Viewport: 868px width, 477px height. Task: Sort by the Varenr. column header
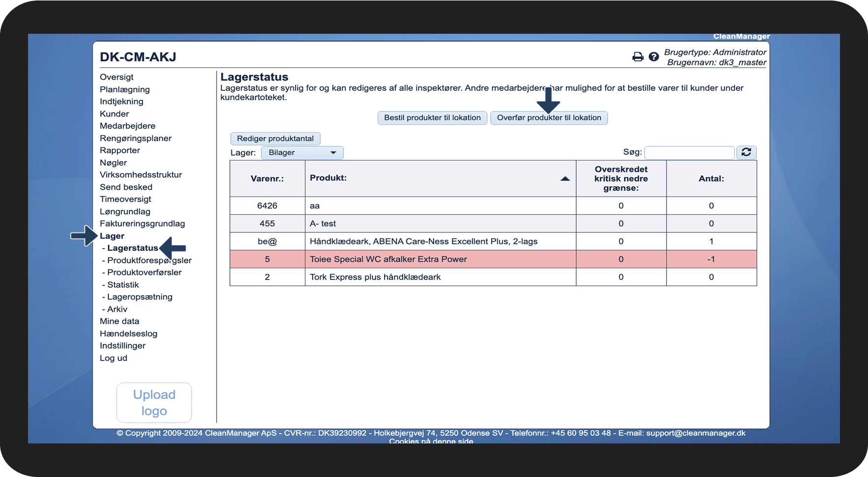pyautogui.click(x=267, y=179)
